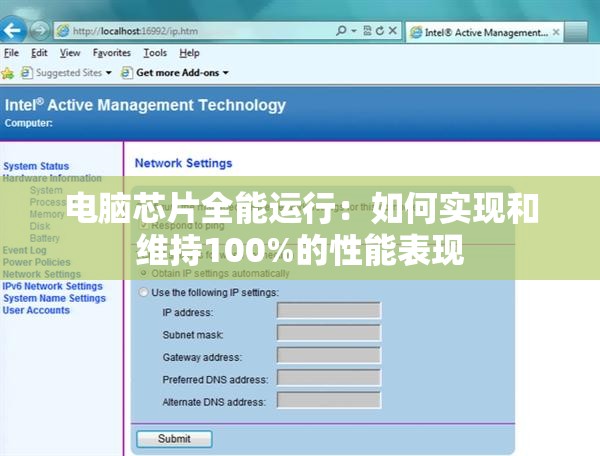Open the IPv6 Network Settings link
The width and height of the screenshot is (600, 456).
click(52, 286)
